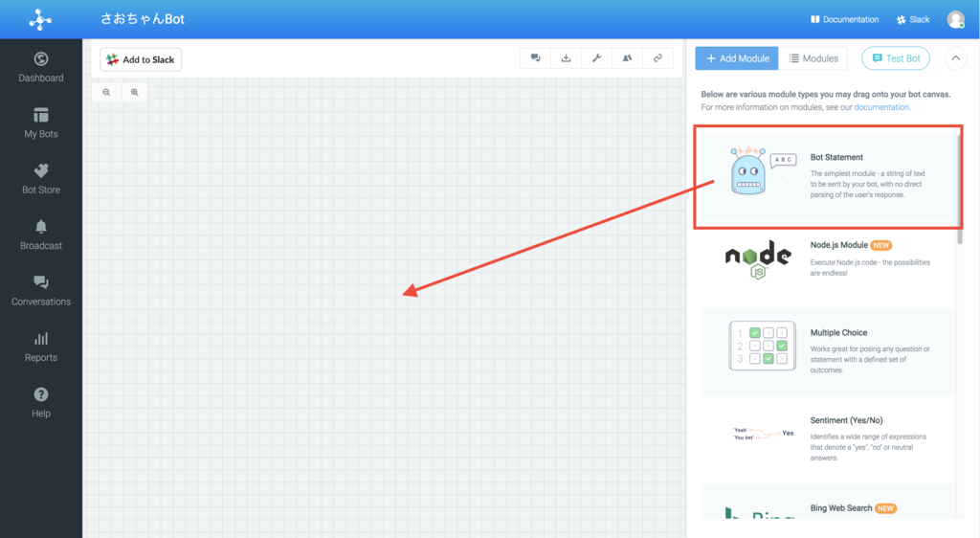Viewport: 980px width, 538px height.
Task: Click the link chain toolbar icon
Action: tap(658, 58)
